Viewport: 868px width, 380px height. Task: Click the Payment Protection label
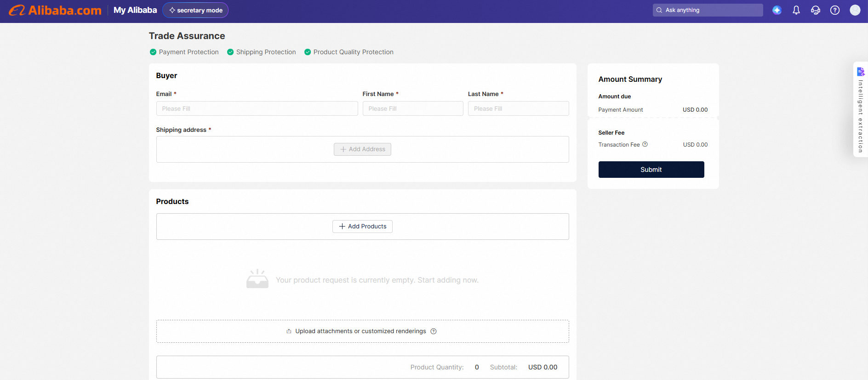tap(189, 52)
